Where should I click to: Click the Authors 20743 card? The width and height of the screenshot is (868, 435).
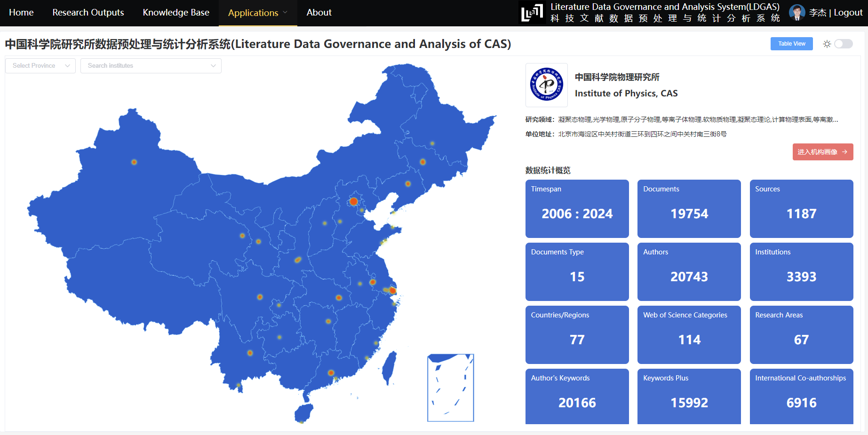tap(689, 272)
